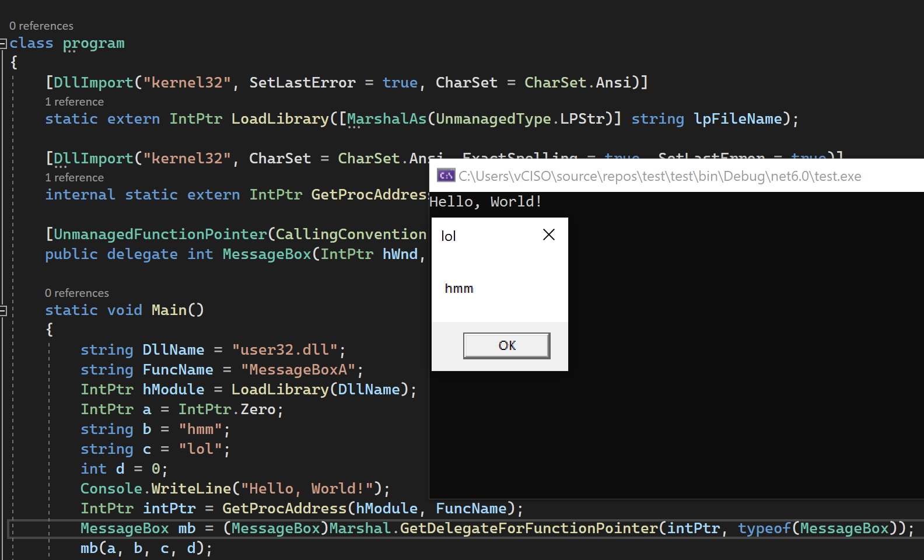Click the "hmm" string in variable b line
The image size is (924, 560).
[x=200, y=429]
